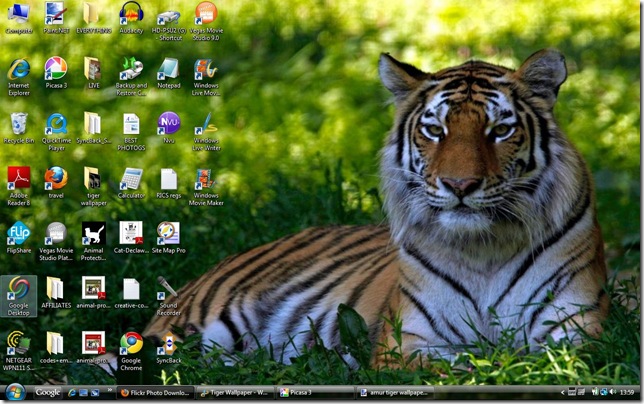Open the Firefox travel shortcut
This screenshot has height=404, width=644.
[56, 183]
